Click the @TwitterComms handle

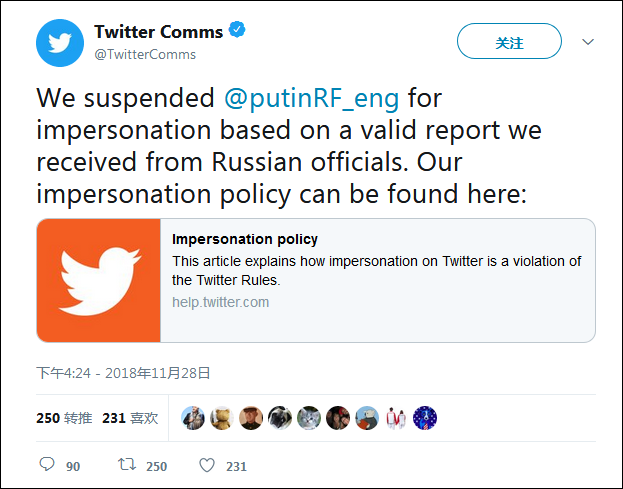coord(145,54)
